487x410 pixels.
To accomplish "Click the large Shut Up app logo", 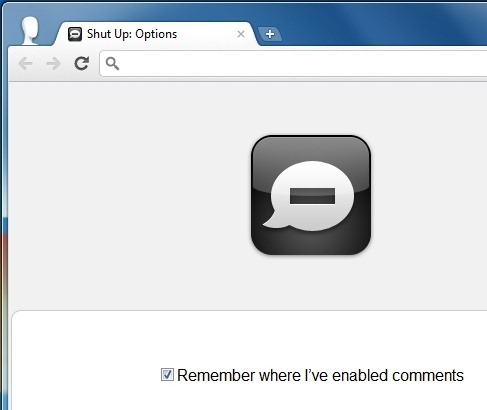I will (311, 195).
